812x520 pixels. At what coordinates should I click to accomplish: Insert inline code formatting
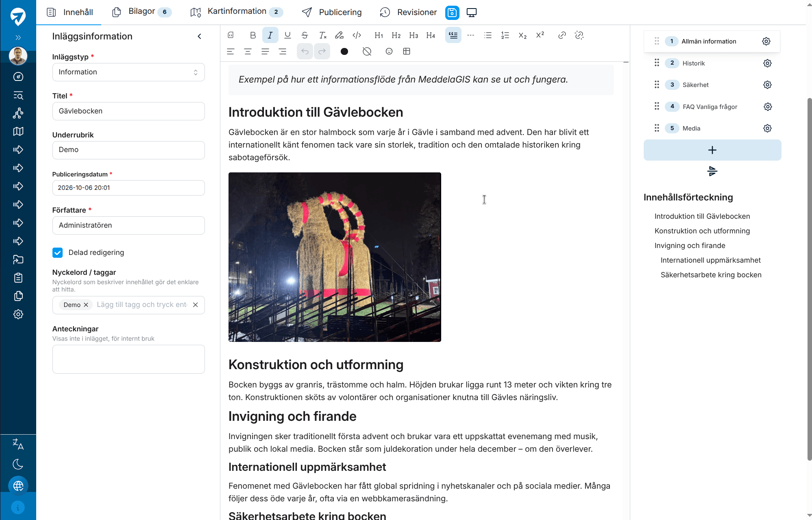point(357,35)
